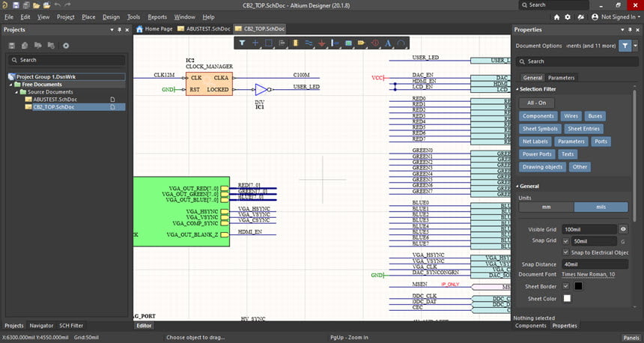Viewport: 644px width, 343px height.
Task: Collapse the Selection Filter section
Action: click(x=517, y=89)
